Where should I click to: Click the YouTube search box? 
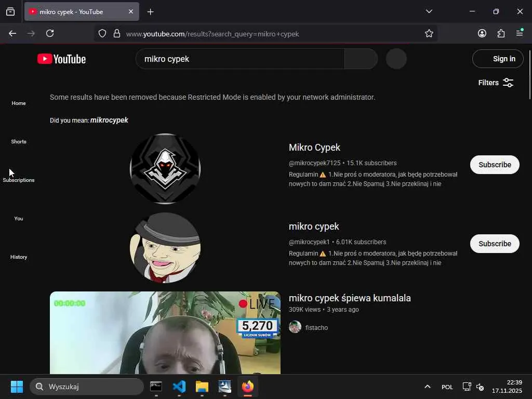click(240, 59)
